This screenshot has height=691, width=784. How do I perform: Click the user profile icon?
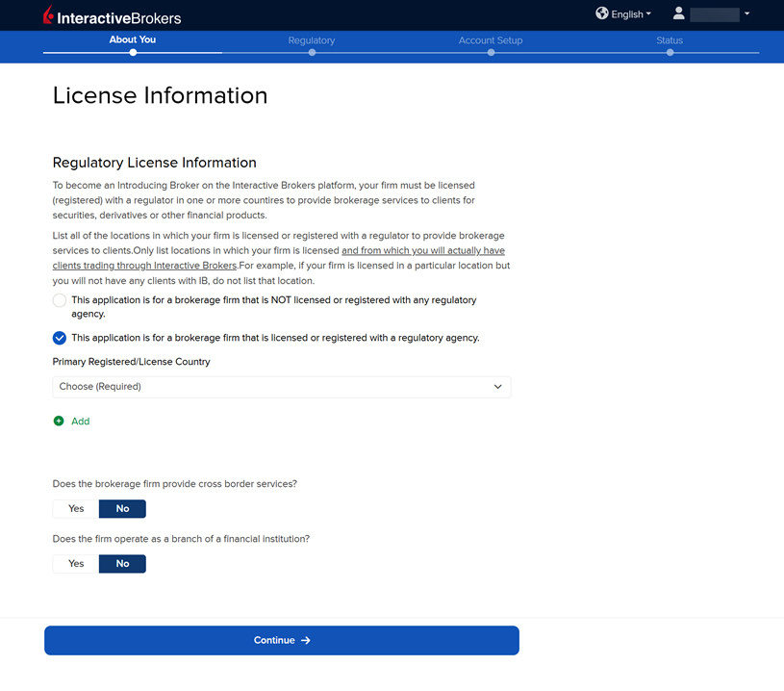(x=678, y=13)
